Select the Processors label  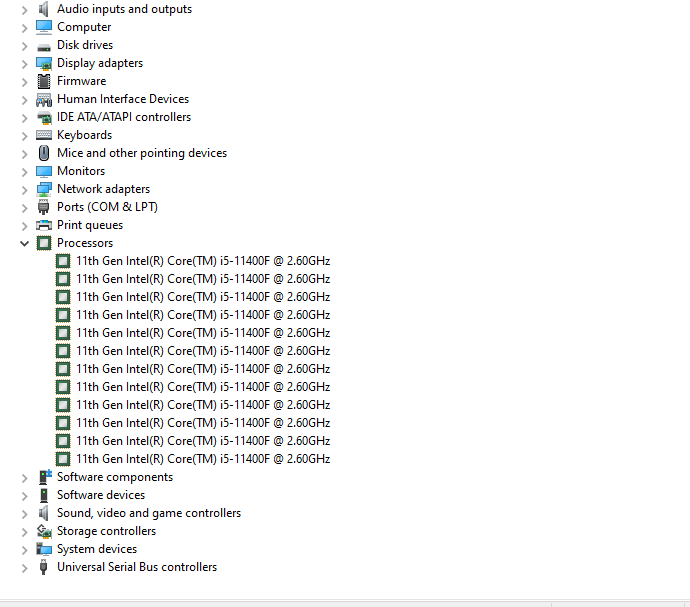85,243
